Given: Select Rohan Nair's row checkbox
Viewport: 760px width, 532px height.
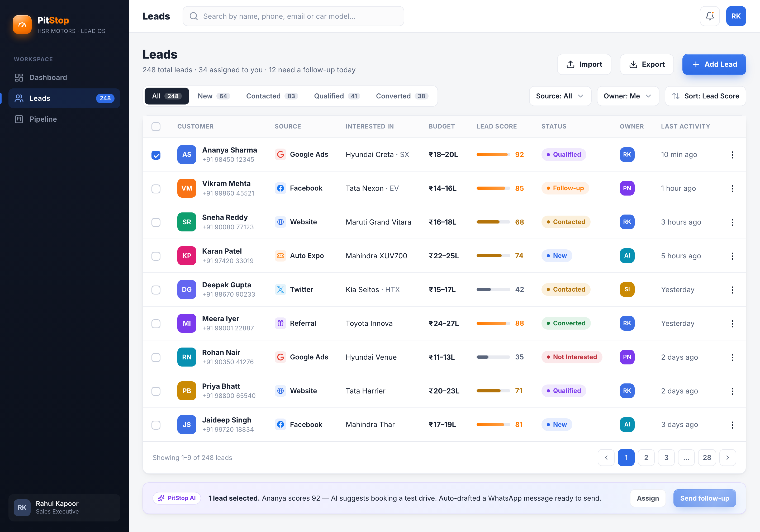Looking at the screenshot, I should point(156,358).
